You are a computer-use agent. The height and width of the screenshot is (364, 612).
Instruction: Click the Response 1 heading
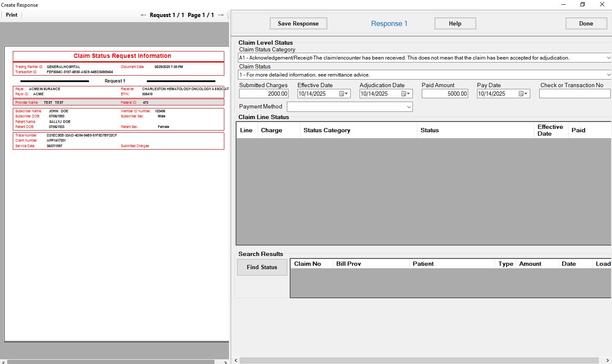[389, 23]
